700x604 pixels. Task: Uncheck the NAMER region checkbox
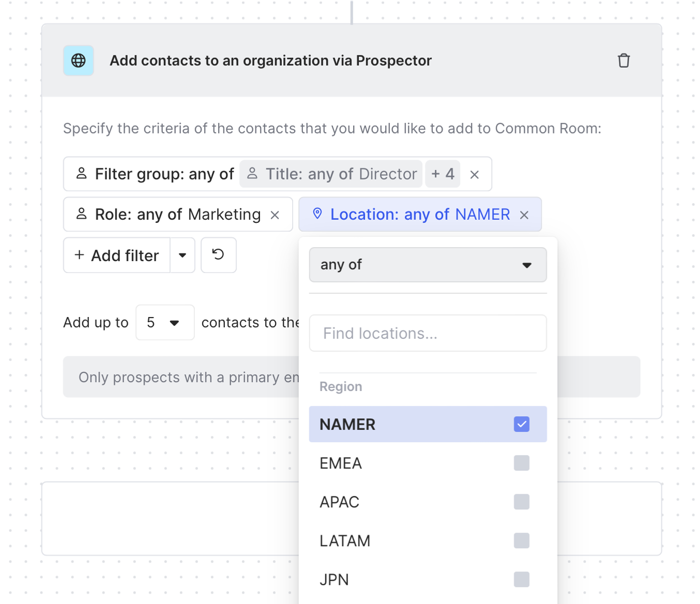(x=521, y=424)
